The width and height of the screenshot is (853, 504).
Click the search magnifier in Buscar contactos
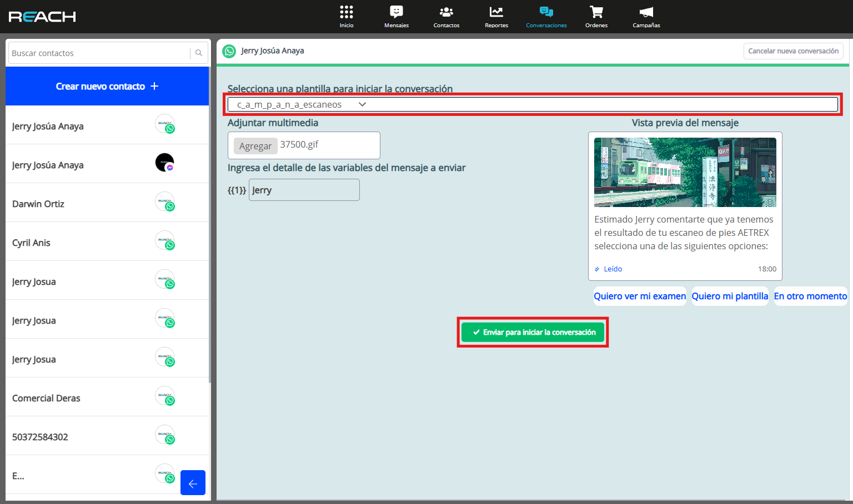(x=199, y=53)
